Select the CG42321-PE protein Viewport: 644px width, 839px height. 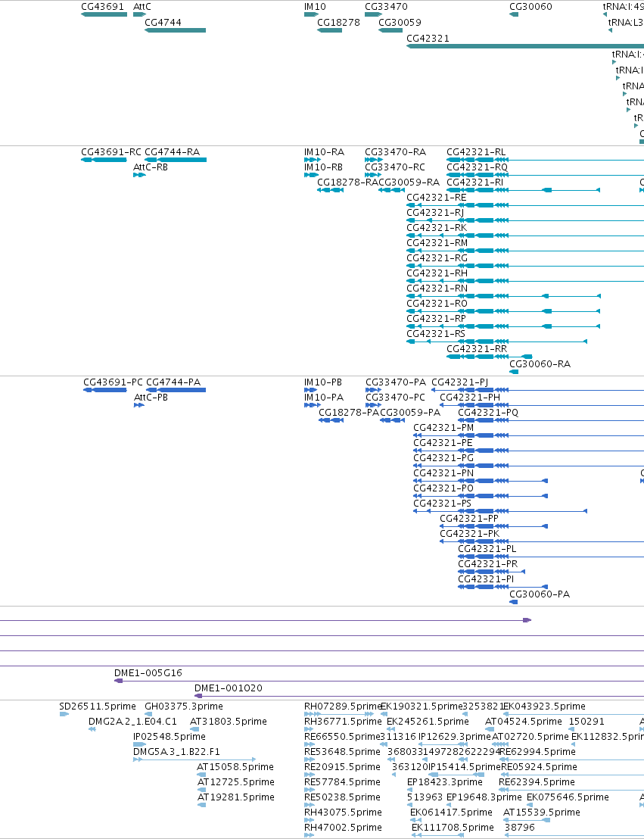(x=443, y=443)
